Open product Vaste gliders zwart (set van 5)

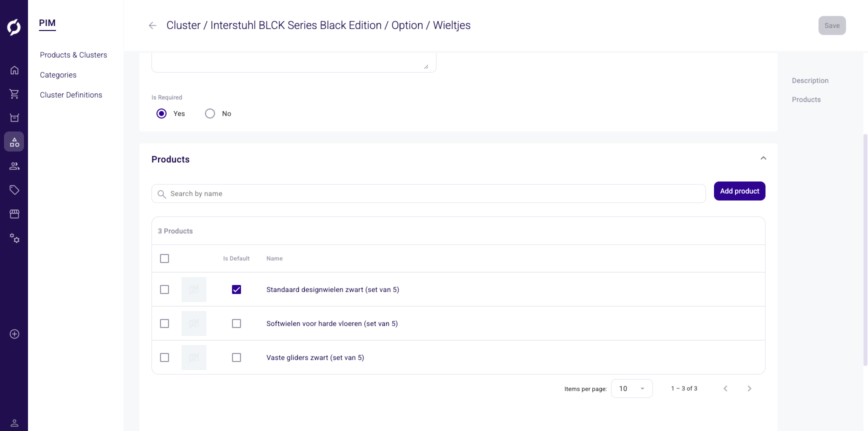tap(315, 357)
